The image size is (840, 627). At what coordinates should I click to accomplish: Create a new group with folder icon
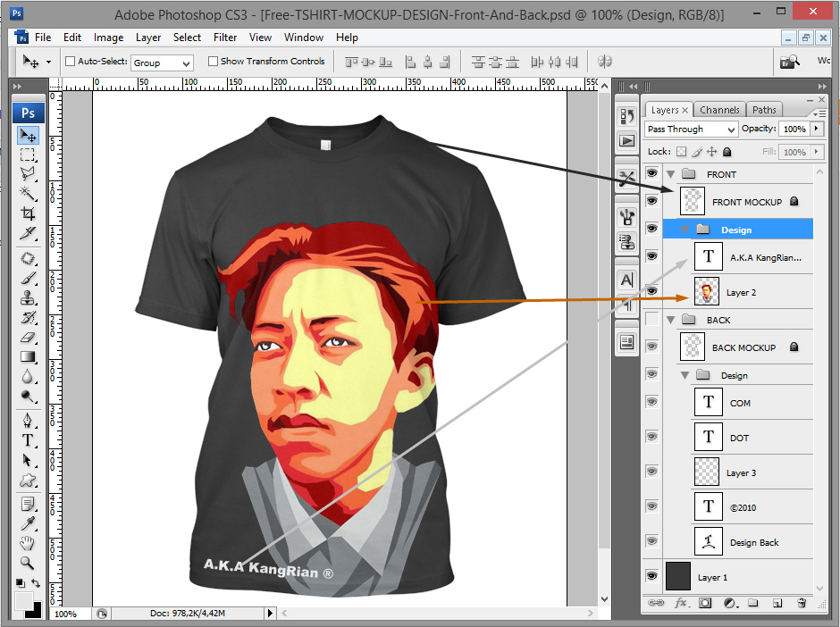click(x=753, y=603)
